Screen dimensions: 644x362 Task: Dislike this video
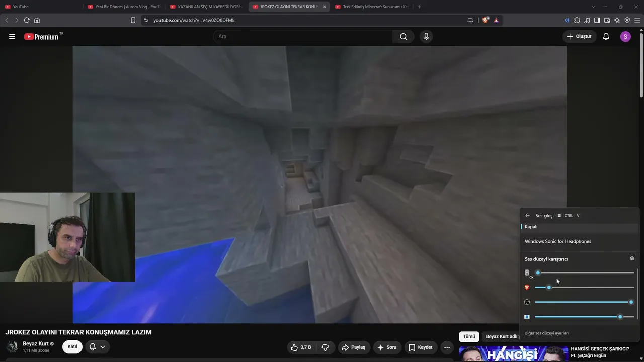(325, 347)
